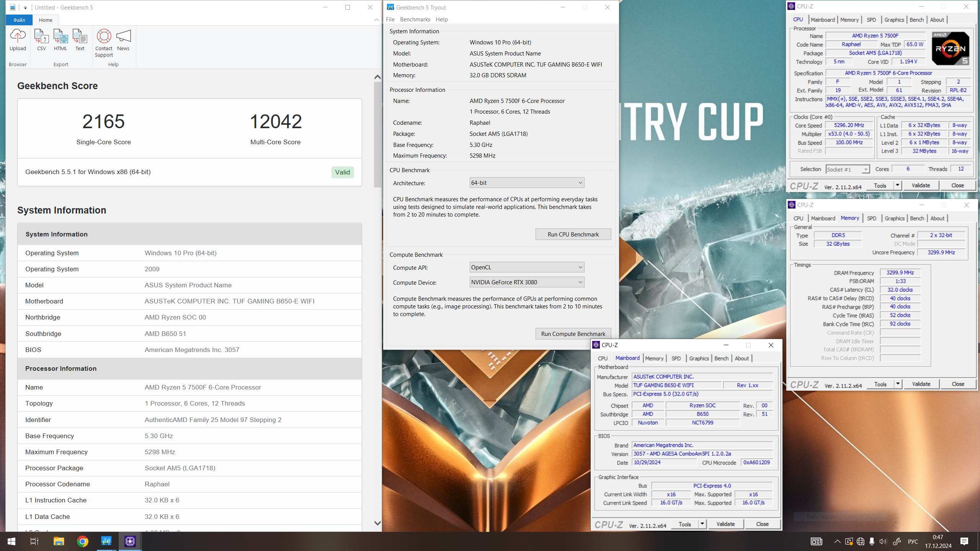Expand the Socket #1 selection dropdown
Screen dimensions: 980x551
click(848, 169)
